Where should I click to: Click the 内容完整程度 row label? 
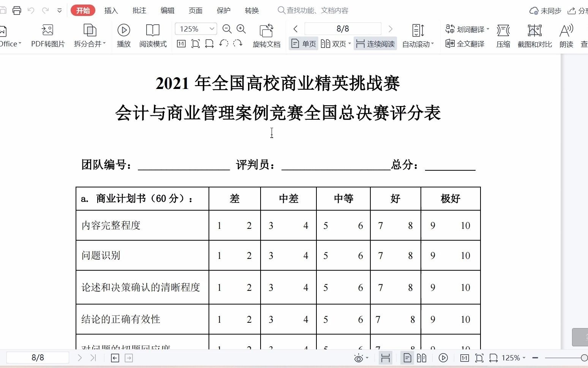click(111, 225)
